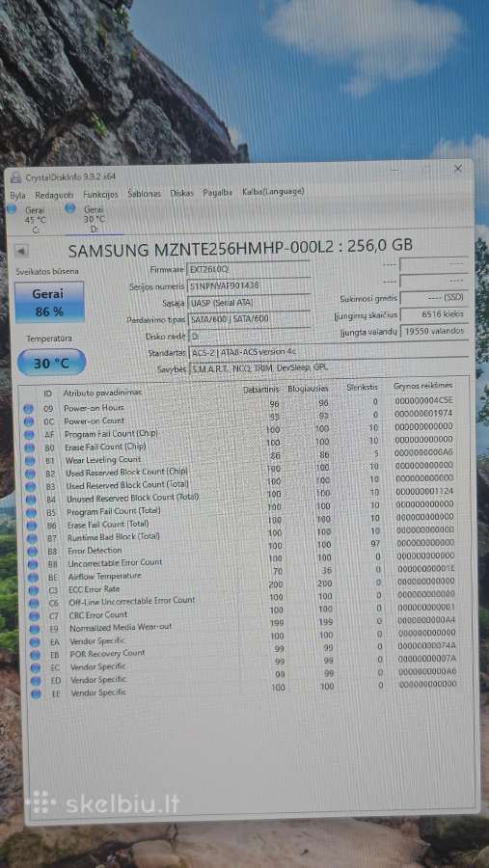Open the Kalba(Language) menu
This screenshot has height=868, width=489.
273,192
